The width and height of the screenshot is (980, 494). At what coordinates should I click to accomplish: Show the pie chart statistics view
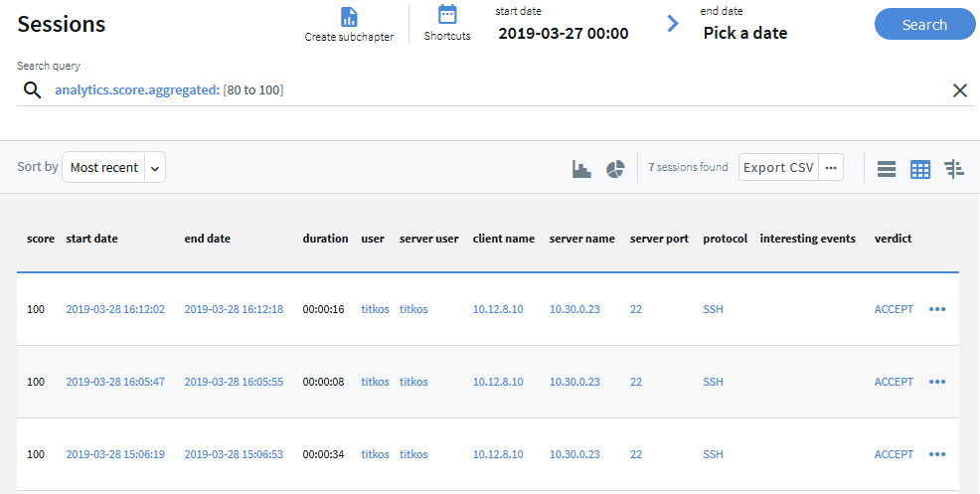(x=615, y=168)
